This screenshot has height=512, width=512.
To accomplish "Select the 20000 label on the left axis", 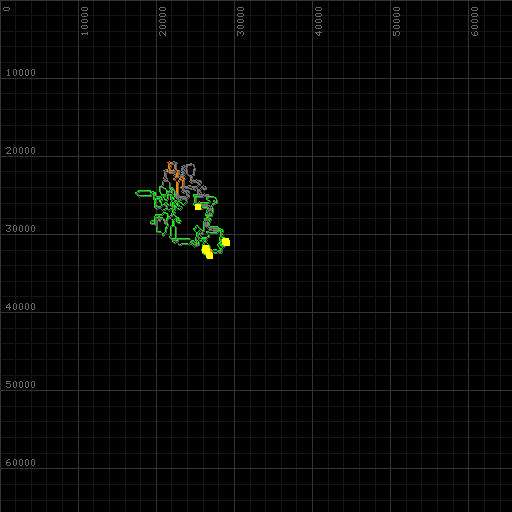I will [x=21, y=151].
